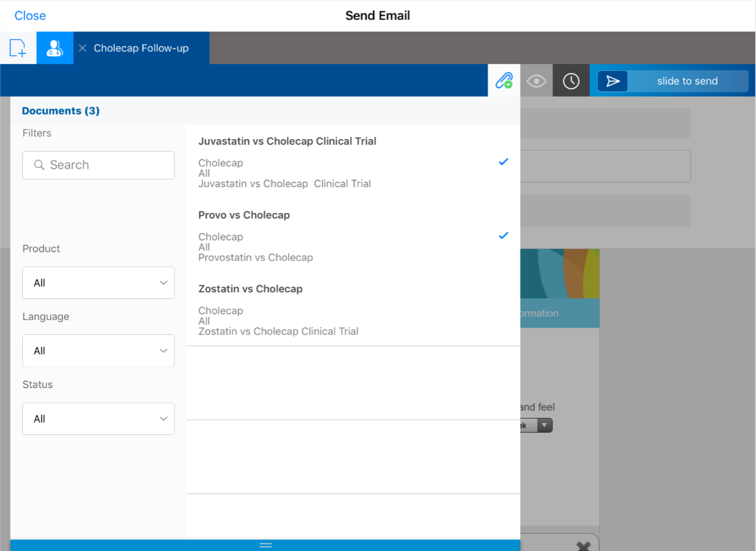Click the paperclip attach documents icon

504,81
